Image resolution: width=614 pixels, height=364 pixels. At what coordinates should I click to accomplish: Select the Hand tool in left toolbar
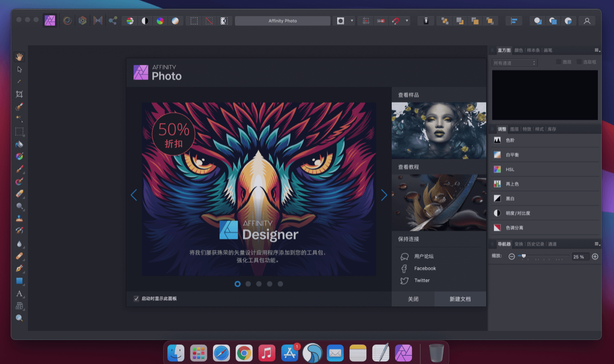19,57
